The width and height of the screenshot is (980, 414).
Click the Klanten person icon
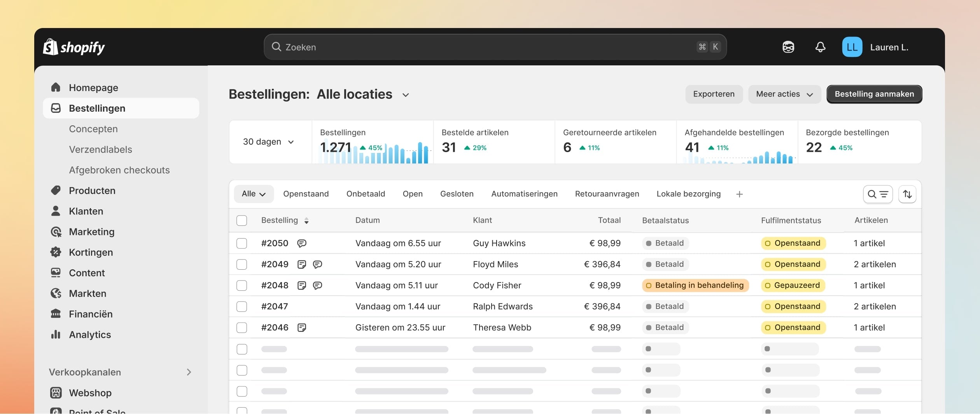pyautogui.click(x=56, y=211)
